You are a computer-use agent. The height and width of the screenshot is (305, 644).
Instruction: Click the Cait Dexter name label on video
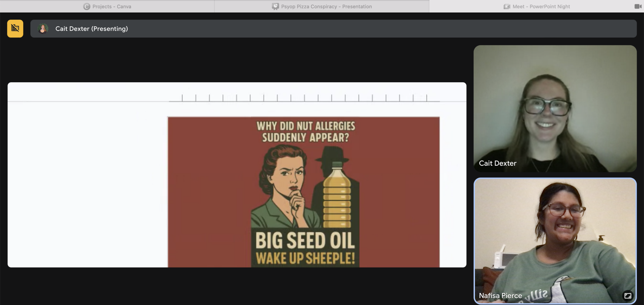pos(497,163)
